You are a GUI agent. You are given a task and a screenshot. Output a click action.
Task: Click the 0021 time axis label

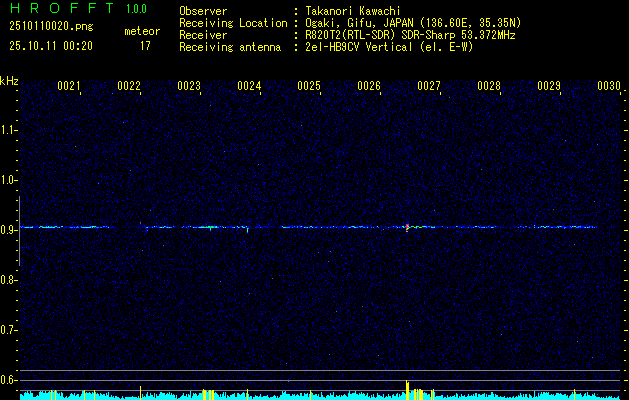coord(69,85)
